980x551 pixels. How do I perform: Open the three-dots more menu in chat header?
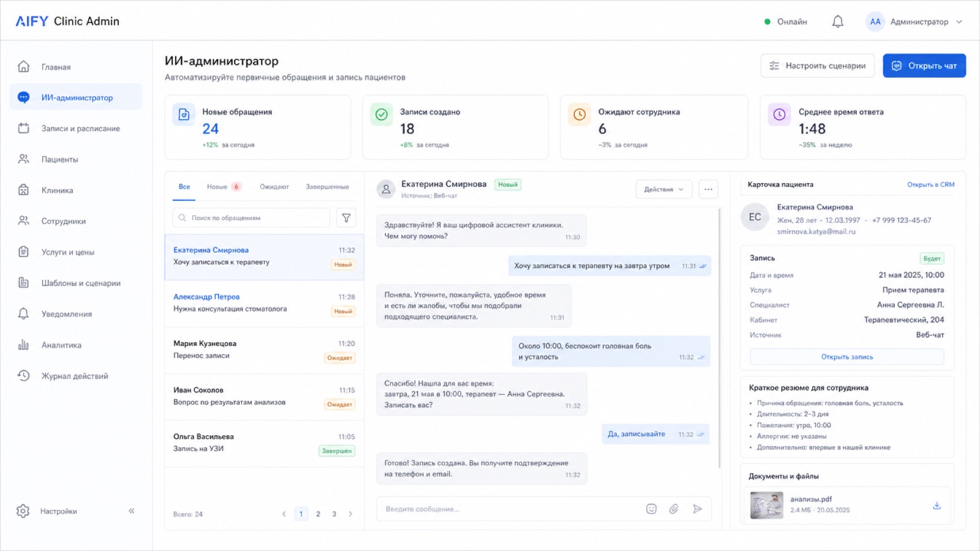pos(708,189)
